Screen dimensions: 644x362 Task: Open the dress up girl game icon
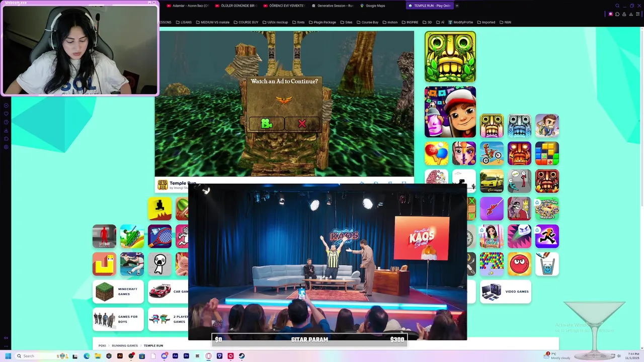pos(492,236)
